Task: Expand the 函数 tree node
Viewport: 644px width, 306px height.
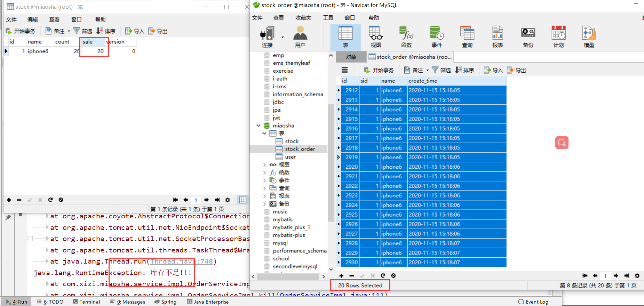Action: [264, 172]
